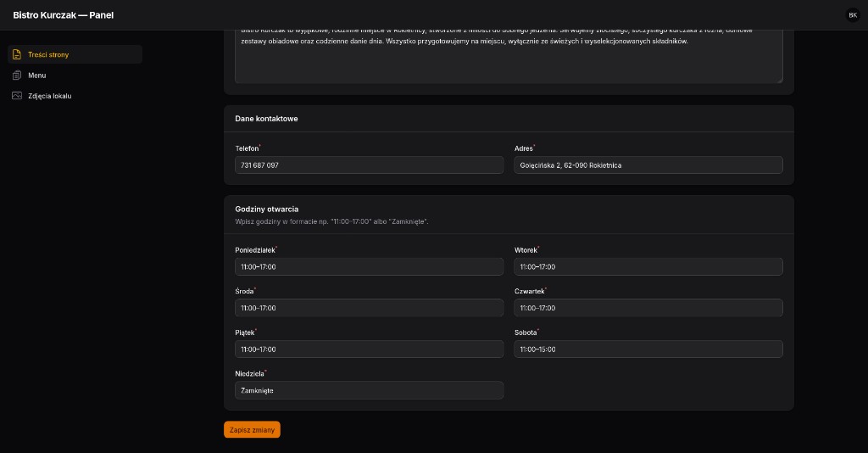
Task: Go to the Menu section in the sidebar
Action: 75,75
